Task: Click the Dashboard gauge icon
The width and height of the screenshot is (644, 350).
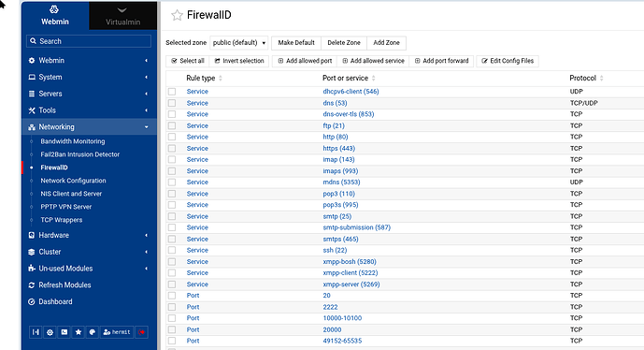Action: (32, 301)
